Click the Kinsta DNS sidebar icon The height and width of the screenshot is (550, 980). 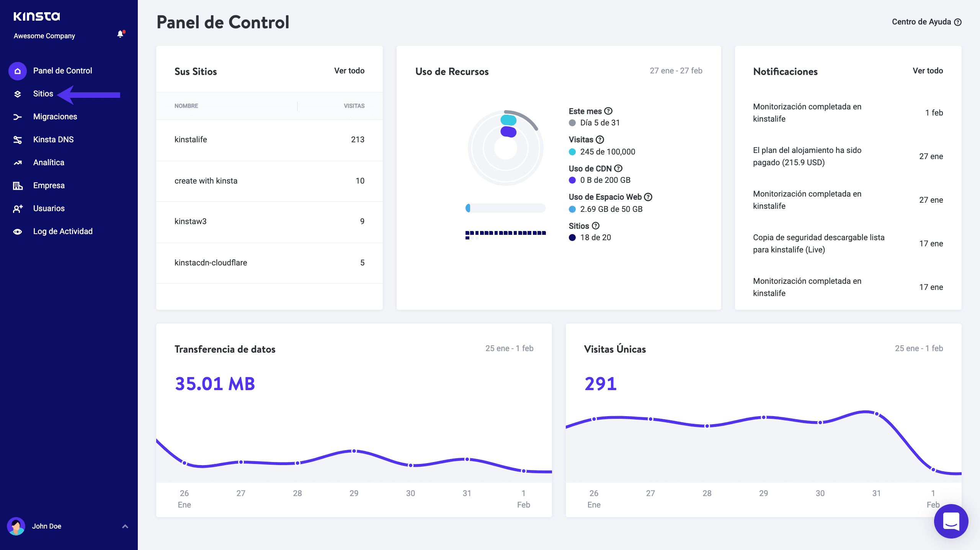pos(18,140)
